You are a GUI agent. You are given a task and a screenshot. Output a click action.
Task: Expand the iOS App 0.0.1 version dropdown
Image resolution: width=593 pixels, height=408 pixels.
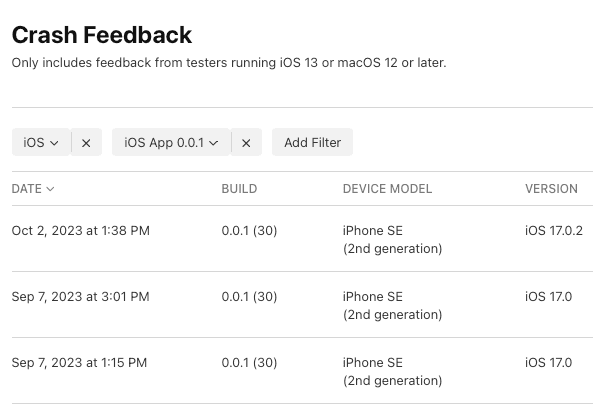pos(171,143)
